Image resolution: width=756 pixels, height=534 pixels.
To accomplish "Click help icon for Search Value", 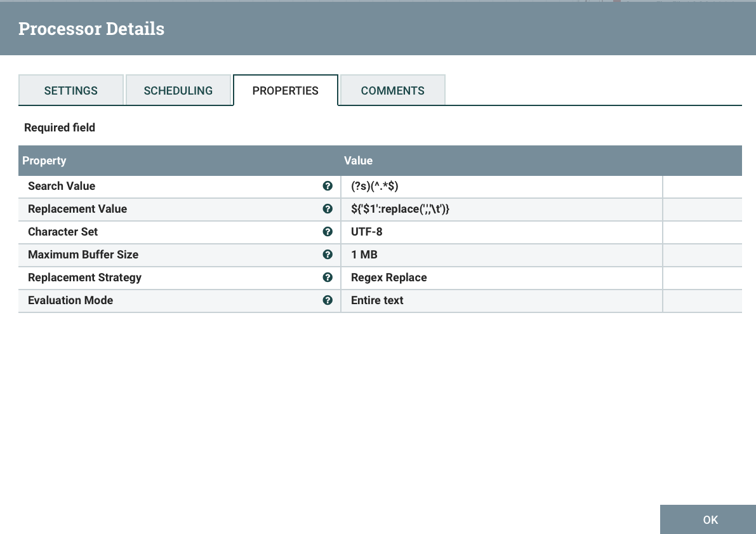I will [x=328, y=186].
